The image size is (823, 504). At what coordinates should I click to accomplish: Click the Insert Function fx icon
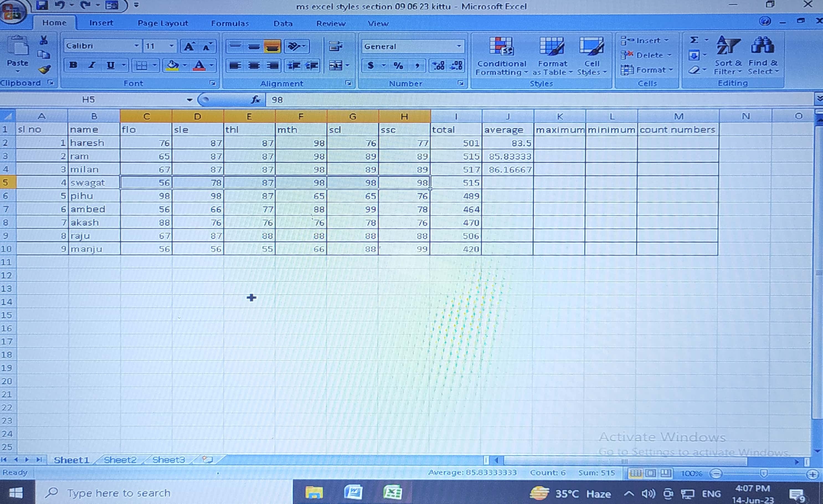(256, 99)
